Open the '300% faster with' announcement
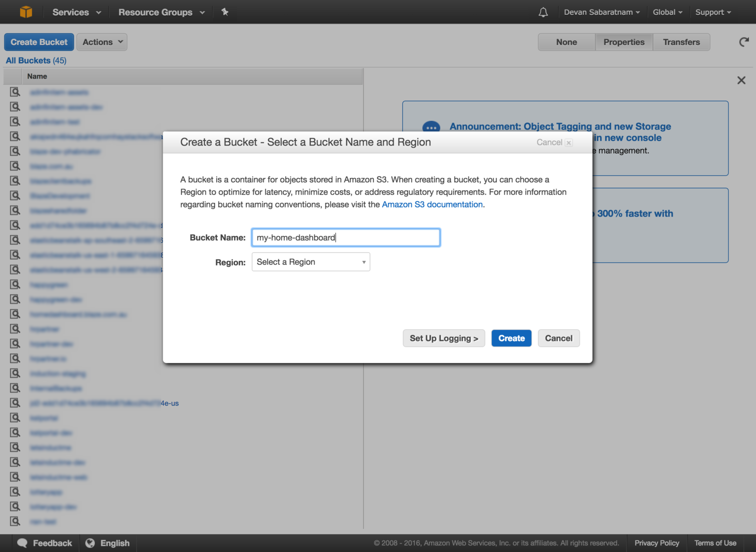This screenshot has width=756, height=552. (x=635, y=214)
